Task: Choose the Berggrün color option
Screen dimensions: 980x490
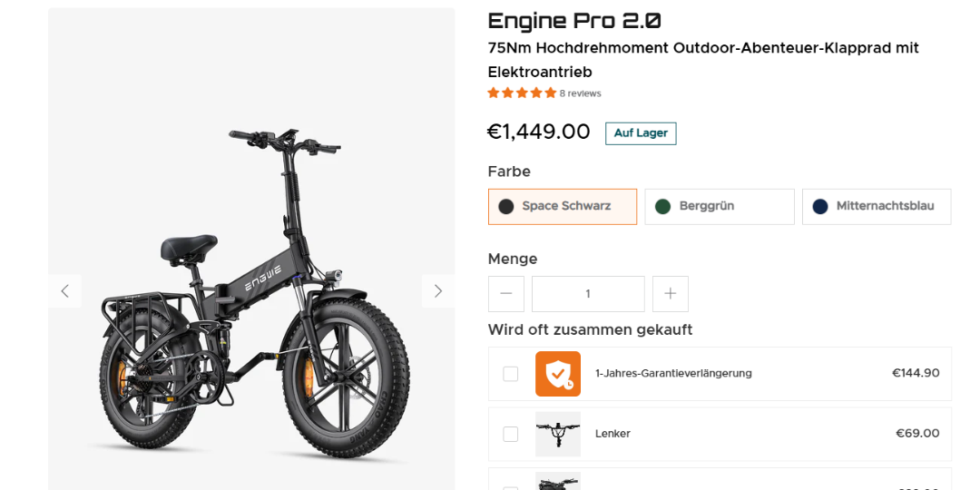Action: 720,206
